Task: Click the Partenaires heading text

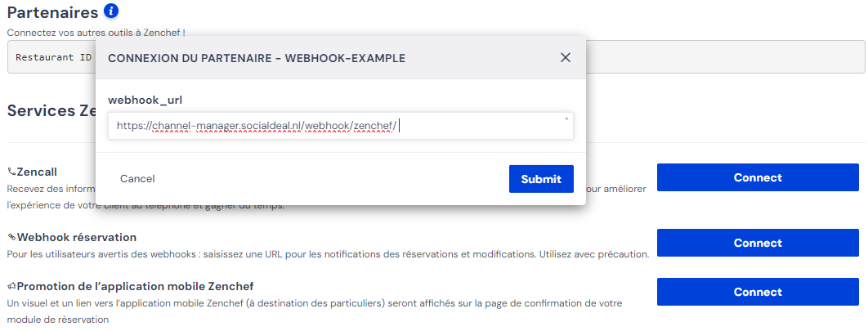Action: point(53,12)
